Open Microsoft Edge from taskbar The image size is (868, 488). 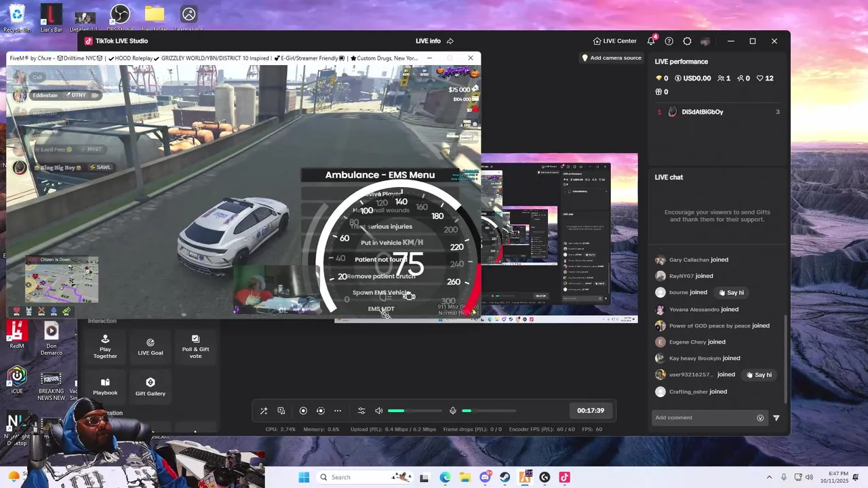coord(445,477)
